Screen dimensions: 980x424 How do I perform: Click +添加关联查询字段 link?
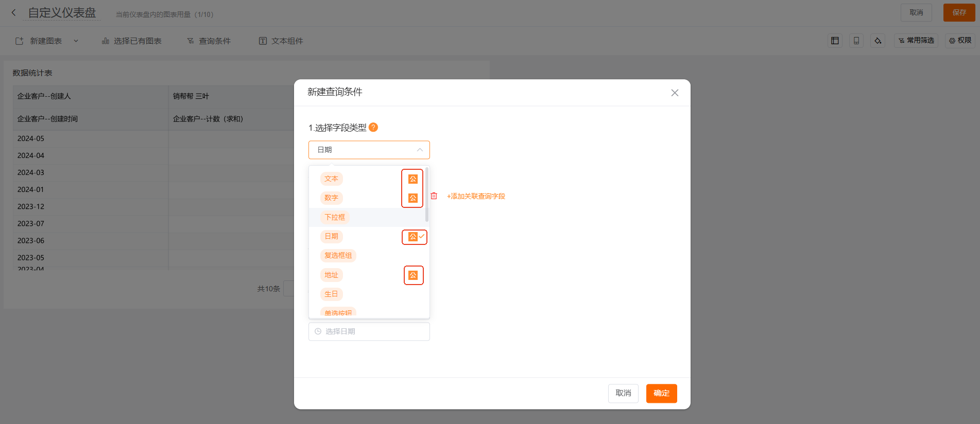pyautogui.click(x=476, y=196)
